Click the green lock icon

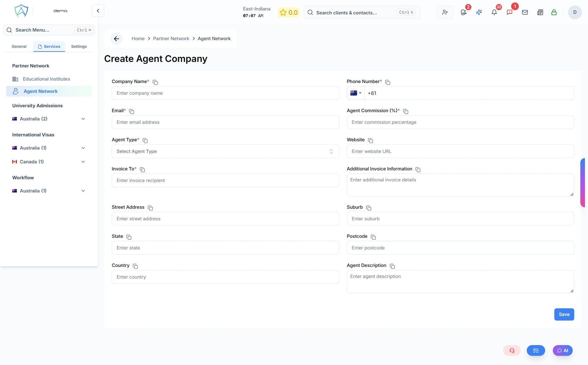(x=554, y=13)
